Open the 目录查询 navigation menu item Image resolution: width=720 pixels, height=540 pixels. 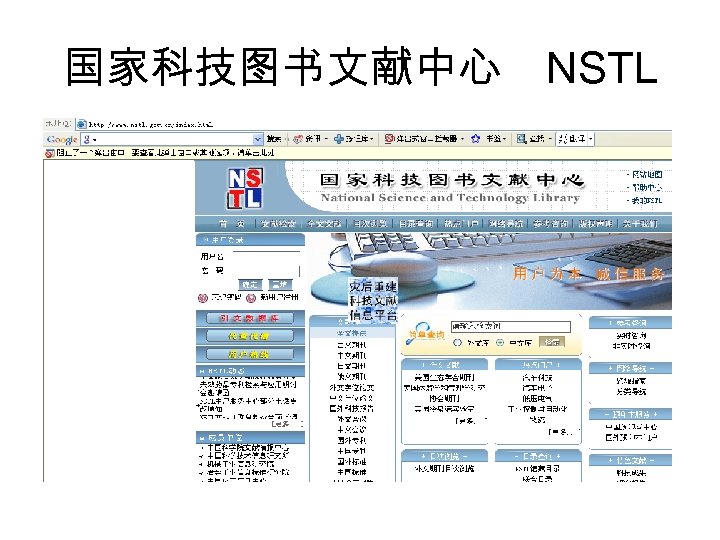pyautogui.click(x=416, y=224)
